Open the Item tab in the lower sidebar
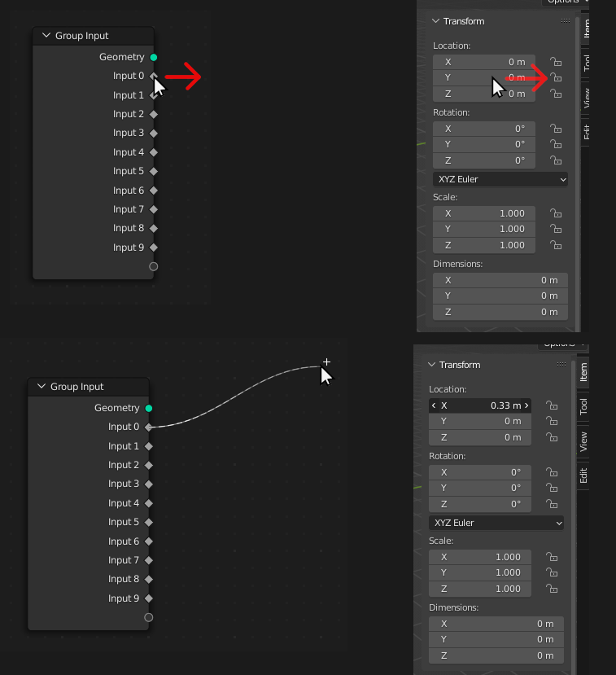 [x=583, y=372]
